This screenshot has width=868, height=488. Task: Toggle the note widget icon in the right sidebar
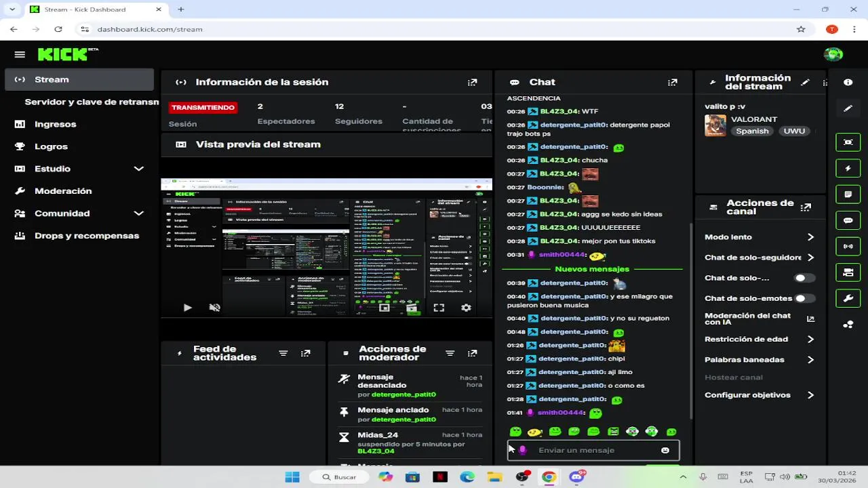pos(848,194)
